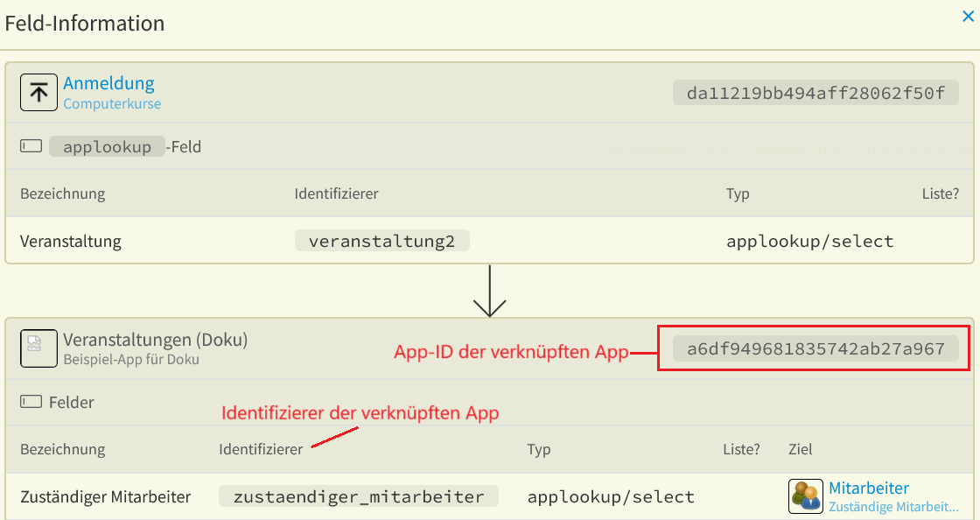Select the identifier zustaendiger_mitarbeiter

click(x=359, y=496)
